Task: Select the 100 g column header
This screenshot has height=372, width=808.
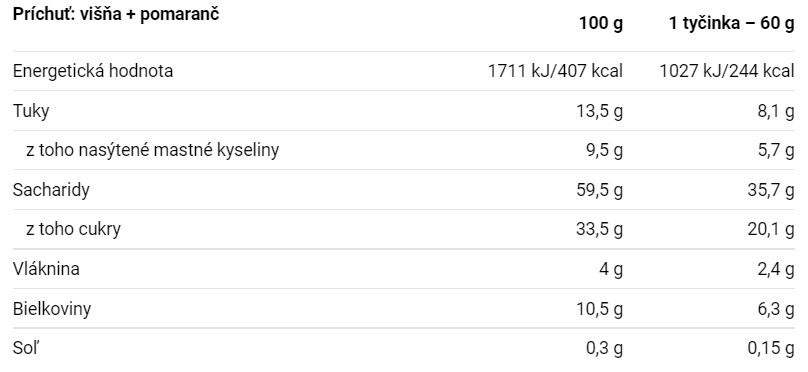Action: click(600, 24)
